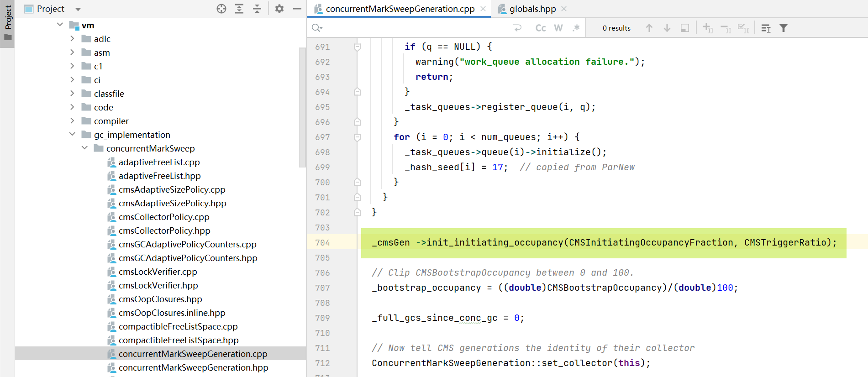Image resolution: width=868 pixels, height=377 pixels.
Task: Fold the for loop at line 697
Action: (358, 137)
